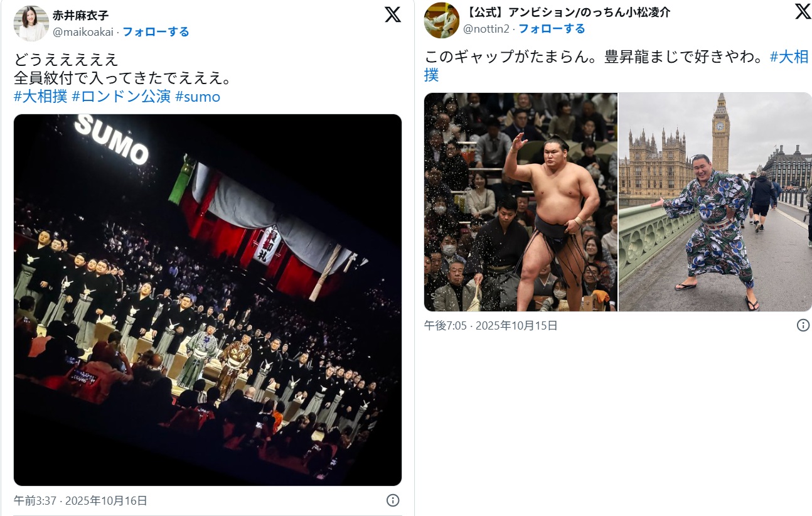Open the アンビション profile avatar
This screenshot has width=812, height=516.
click(441, 20)
